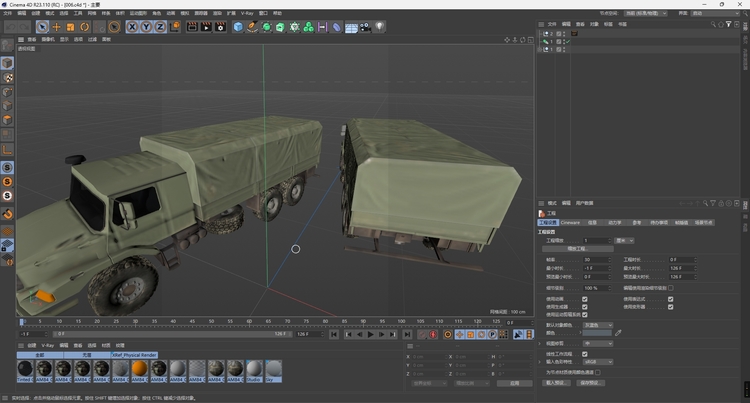Select the orange material thumbnail
Screen dimensions: 750x403
point(139,369)
